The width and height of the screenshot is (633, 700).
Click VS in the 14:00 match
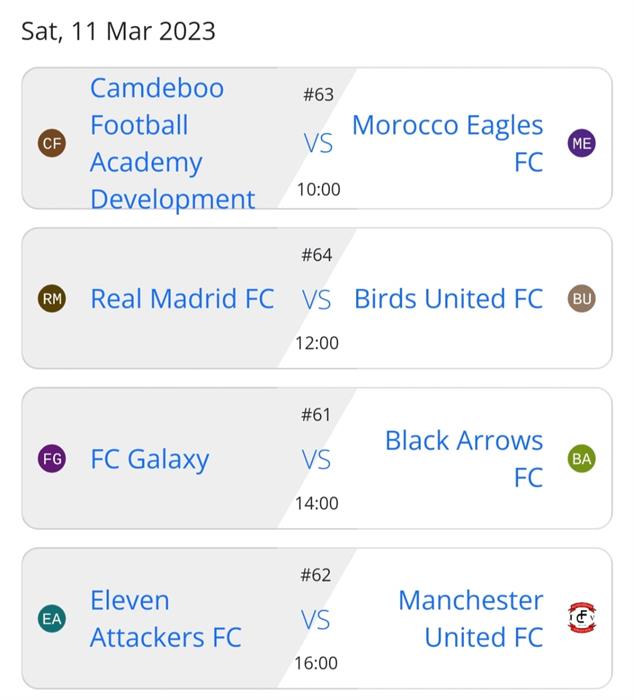[316, 459]
